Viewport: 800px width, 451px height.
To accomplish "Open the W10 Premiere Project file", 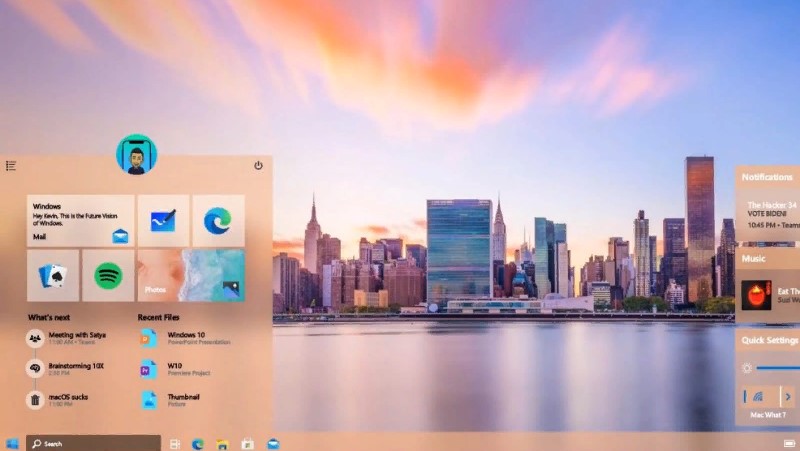I will 185,369.
